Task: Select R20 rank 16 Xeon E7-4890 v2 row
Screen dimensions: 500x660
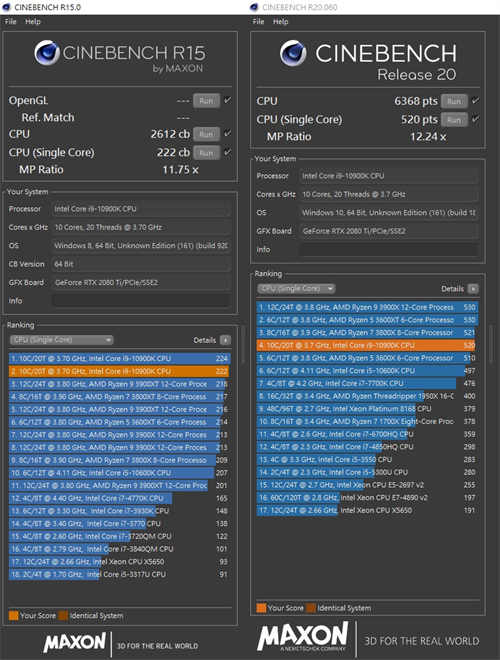Action: coord(367,498)
